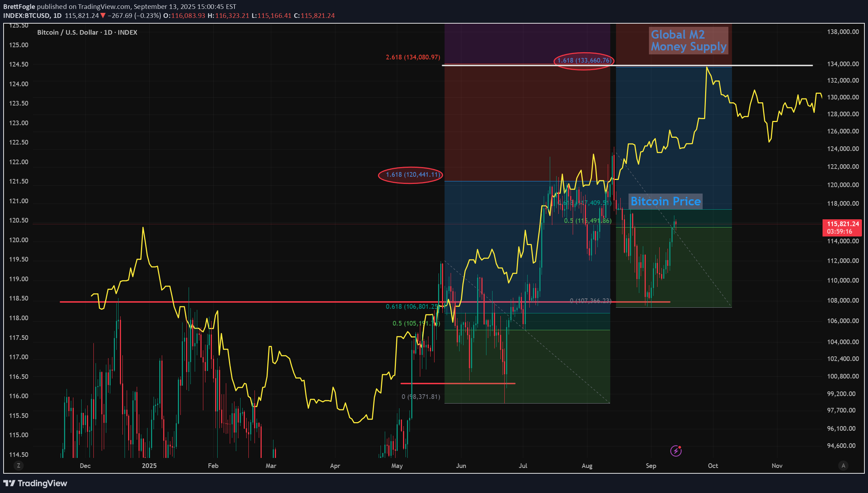Click the 120.50 left axis label
Screen dimensions: 868x493
19,220
